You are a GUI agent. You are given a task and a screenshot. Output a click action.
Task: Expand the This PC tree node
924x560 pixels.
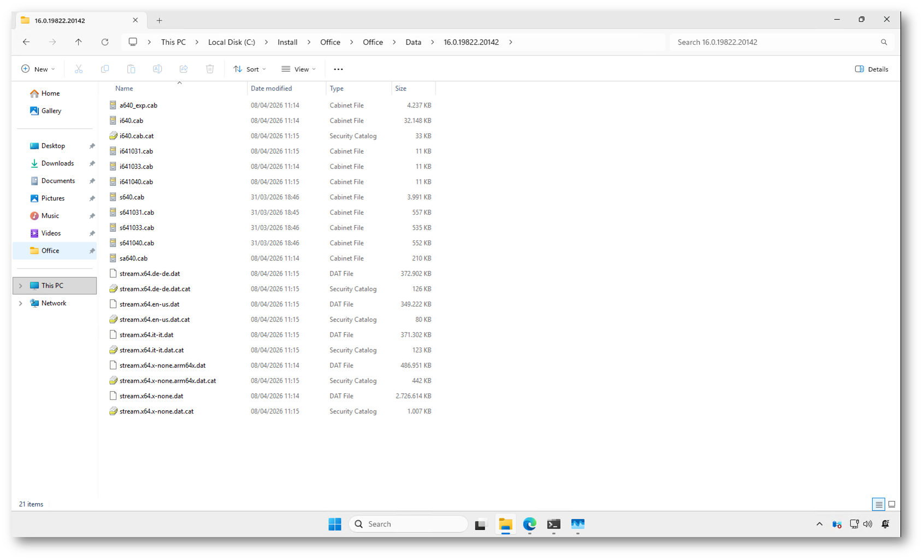(x=21, y=286)
